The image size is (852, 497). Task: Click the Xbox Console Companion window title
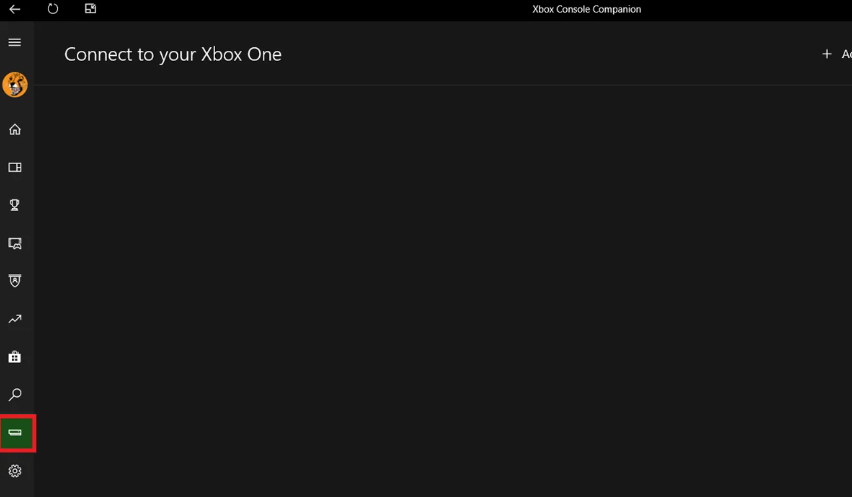point(586,9)
